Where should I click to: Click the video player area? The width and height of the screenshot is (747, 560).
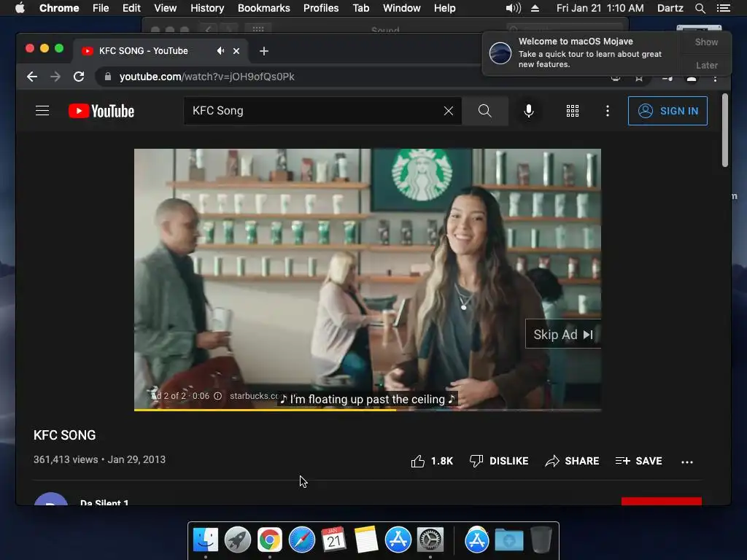(x=368, y=279)
